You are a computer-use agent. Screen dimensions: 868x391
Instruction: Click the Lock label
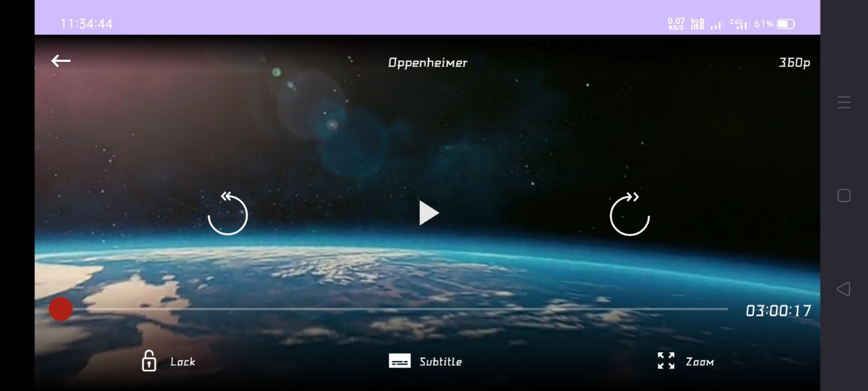click(x=182, y=362)
